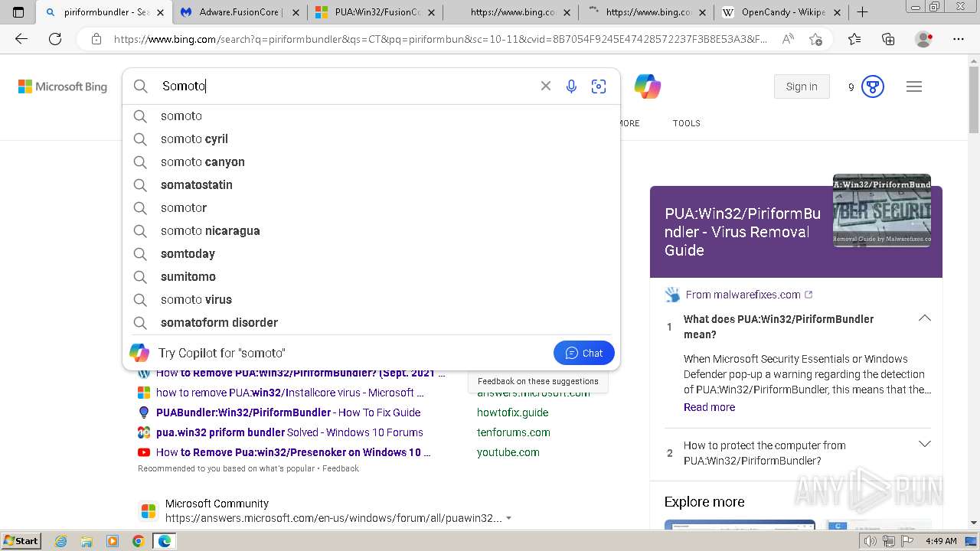980x551 pixels.
Task: Reload the page with the refresh icon
Action: point(55,39)
